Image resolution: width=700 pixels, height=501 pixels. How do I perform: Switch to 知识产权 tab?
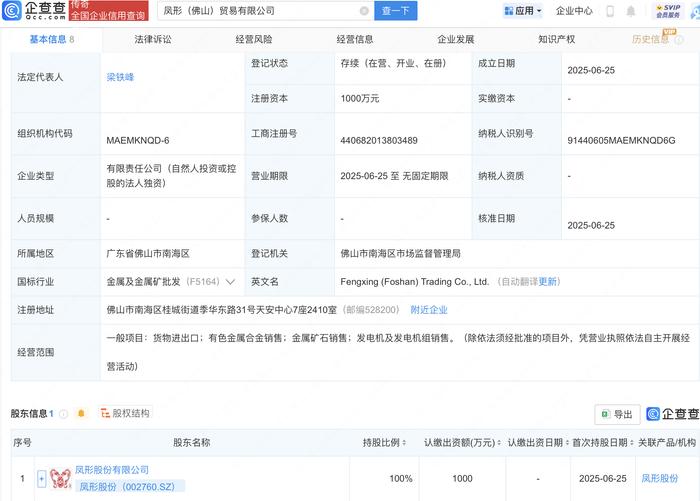pos(556,39)
